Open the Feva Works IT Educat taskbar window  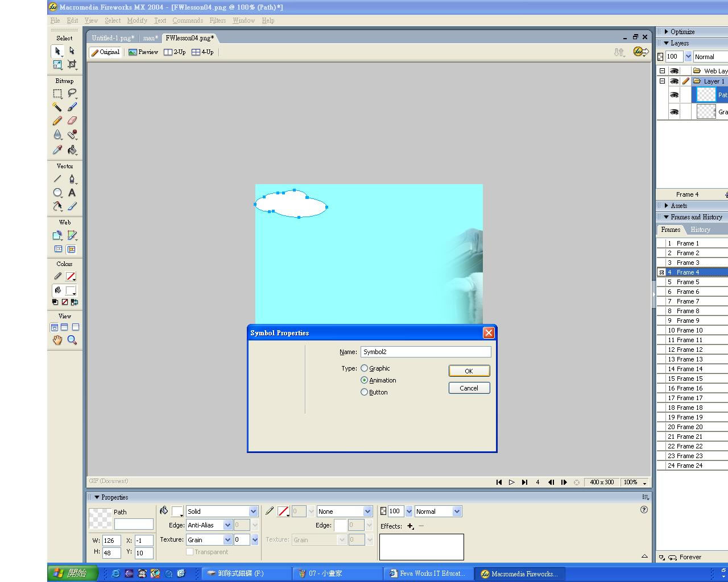[428, 573]
